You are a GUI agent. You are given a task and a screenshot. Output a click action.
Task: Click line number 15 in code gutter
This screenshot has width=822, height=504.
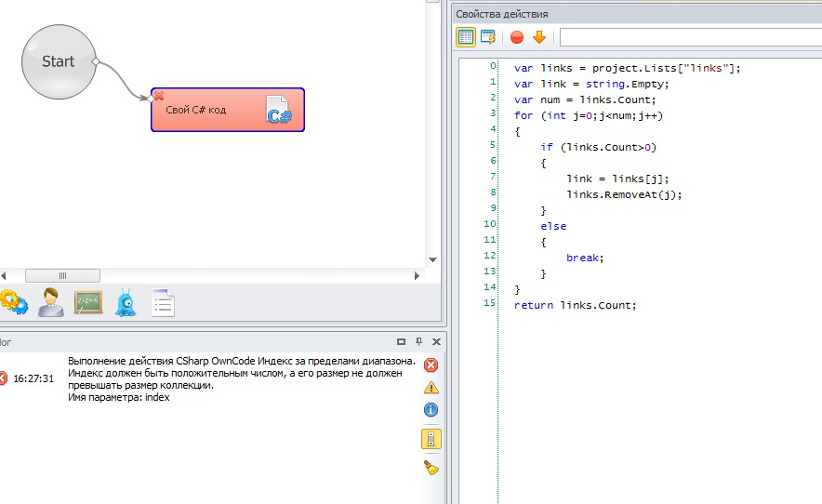point(490,302)
